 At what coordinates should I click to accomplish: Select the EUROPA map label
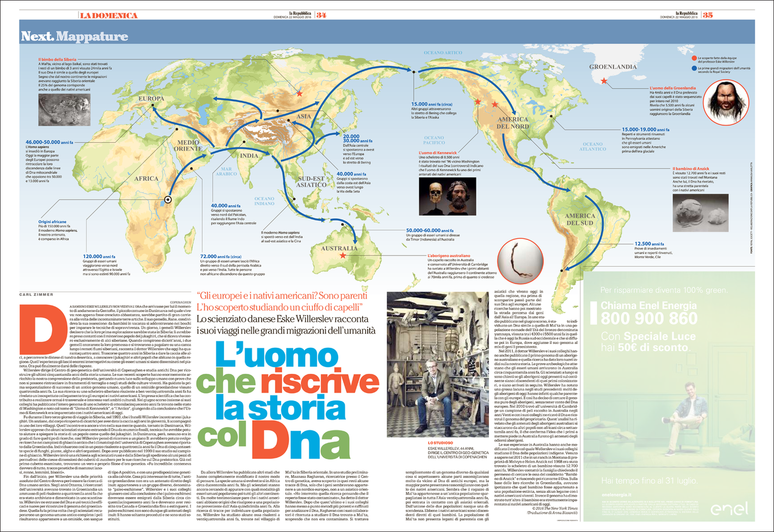click(x=151, y=98)
